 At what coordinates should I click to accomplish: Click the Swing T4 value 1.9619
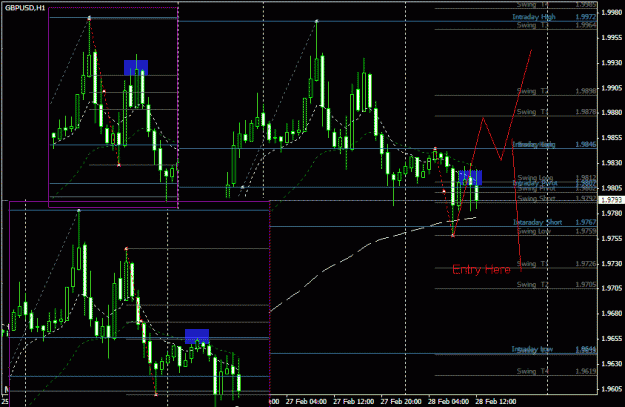pyautogui.click(x=586, y=371)
